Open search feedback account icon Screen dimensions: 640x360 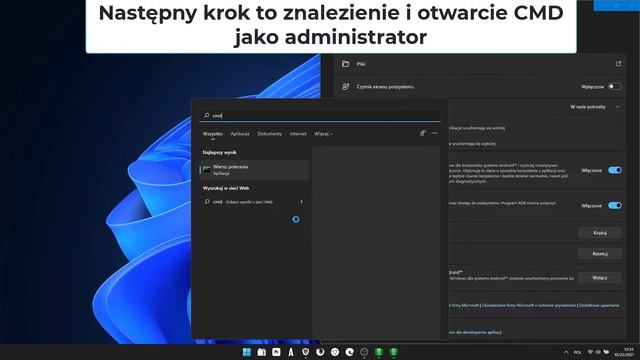pyautogui.click(x=423, y=133)
